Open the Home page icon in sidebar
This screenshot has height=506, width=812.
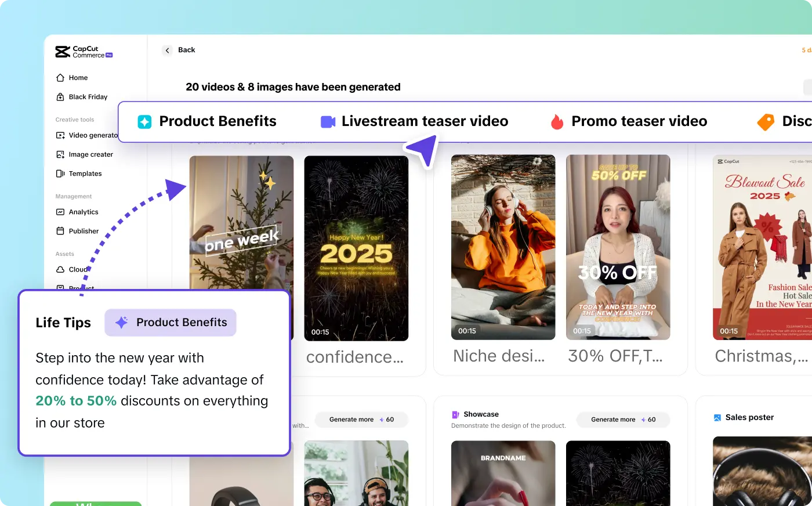(60, 78)
